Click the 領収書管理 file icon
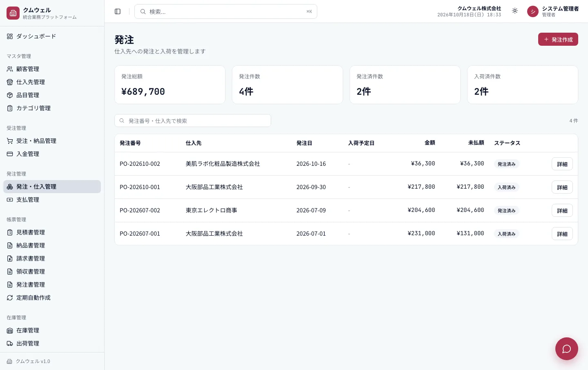This screenshot has height=370, width=588. pyautogui.click(x=10, y=272)
